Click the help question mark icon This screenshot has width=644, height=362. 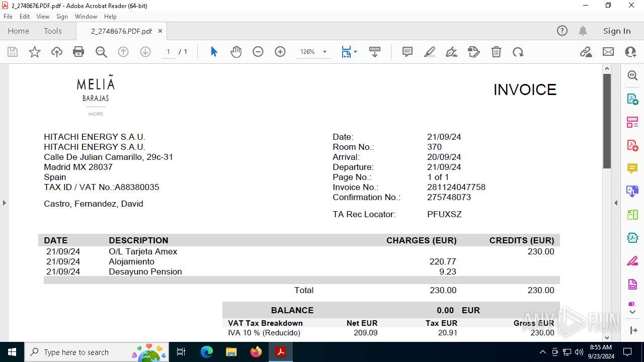coord(562,31)
